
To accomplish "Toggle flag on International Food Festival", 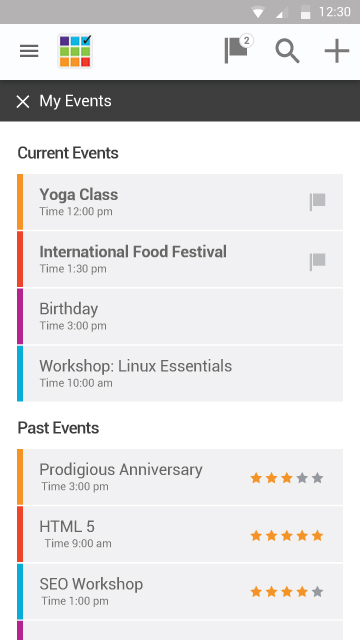I will pyautogui.click(x=317, y=262).
